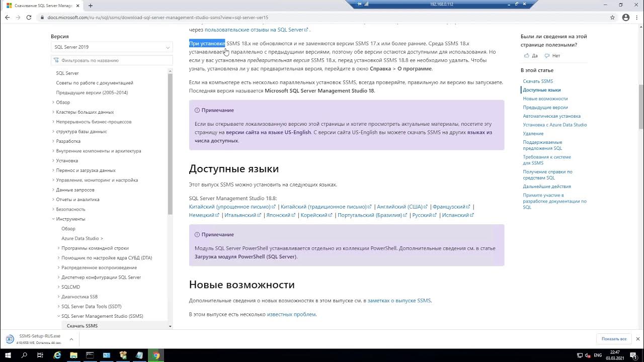Open 'Предыдущие версии (2005–2014)' item
The width and height of the screenshot is (644, 362).
[x=92, y=93]
